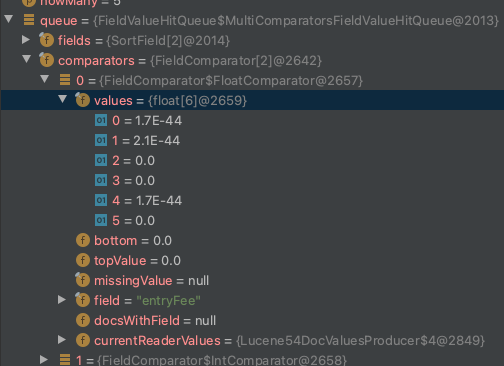
Task: Click the value 2.1E-44
Action: click(x=157, y=141)
